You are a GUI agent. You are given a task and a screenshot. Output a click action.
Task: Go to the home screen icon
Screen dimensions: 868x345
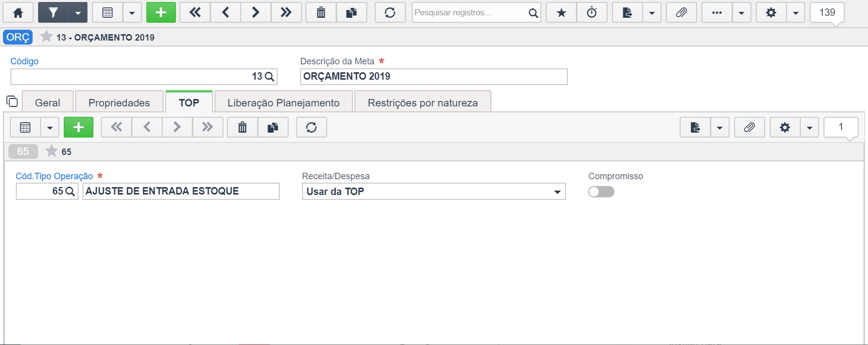pyautogui.click(x=18, y=13)
